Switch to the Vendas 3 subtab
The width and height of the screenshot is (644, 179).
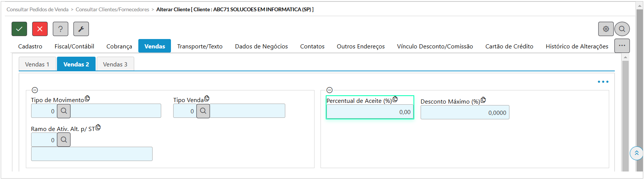click(115, 64)
